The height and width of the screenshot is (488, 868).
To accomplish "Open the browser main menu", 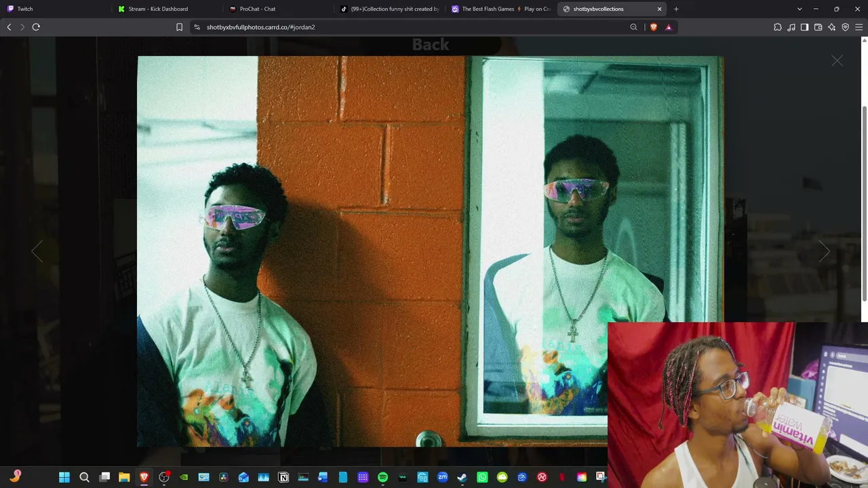I will [859, 27].
